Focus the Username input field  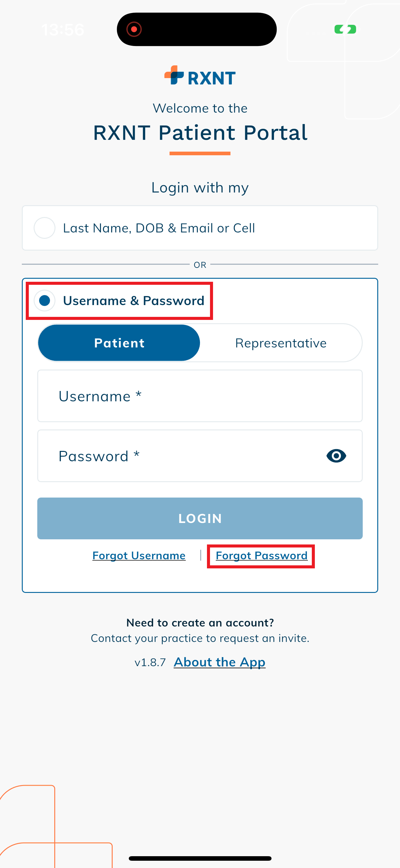pos(200,396)
